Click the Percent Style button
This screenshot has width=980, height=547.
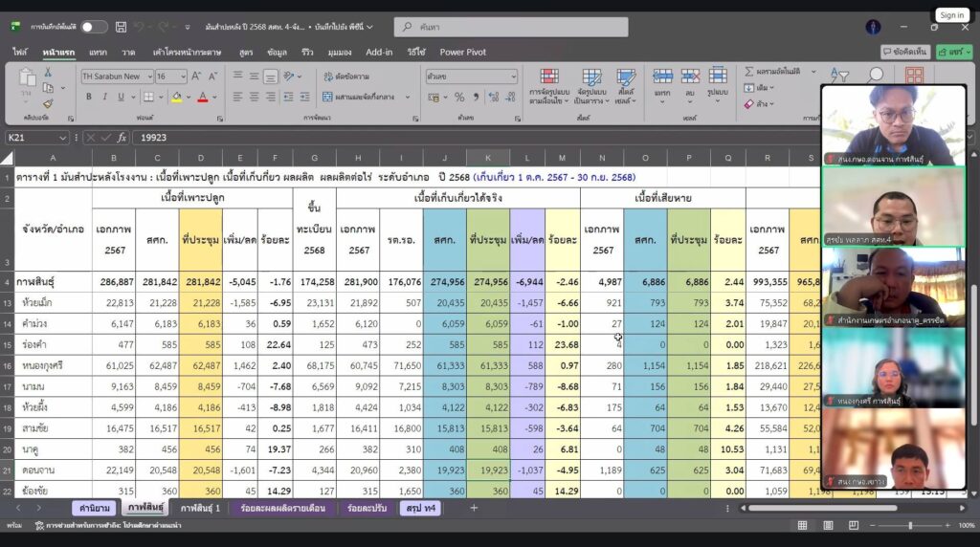point(459,97)
